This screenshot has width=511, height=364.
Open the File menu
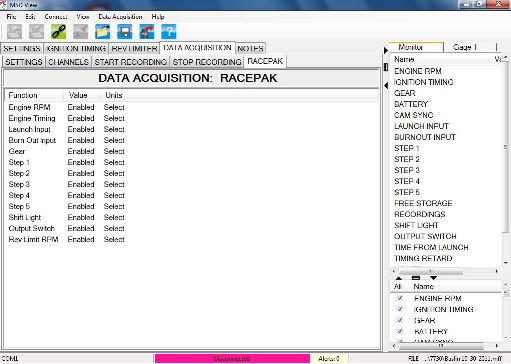tap(11, 17)
